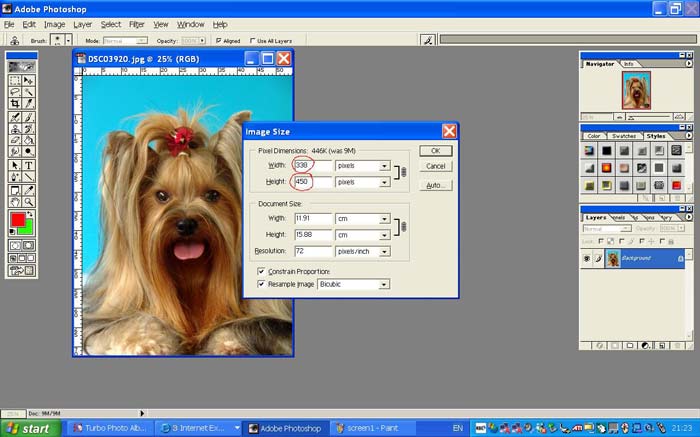Image resolution: width=700 pixels, height=437 pixels.
Task: Click the Navigator dog thumbnail preview
Action: (x=636, y=90)
